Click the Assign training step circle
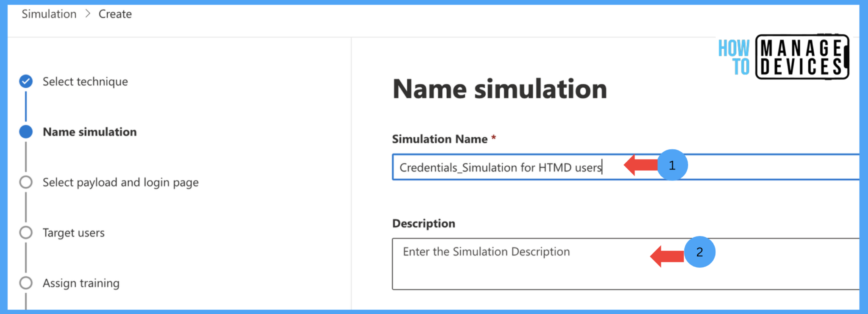The image size is (868, 314). (26, 283)
